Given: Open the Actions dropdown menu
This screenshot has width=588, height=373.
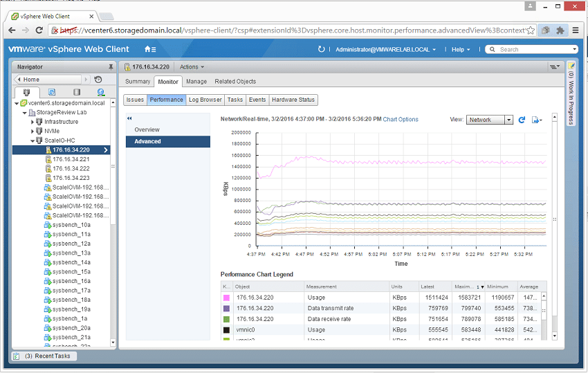Looking at the screenshot, I should coord(192,67).
